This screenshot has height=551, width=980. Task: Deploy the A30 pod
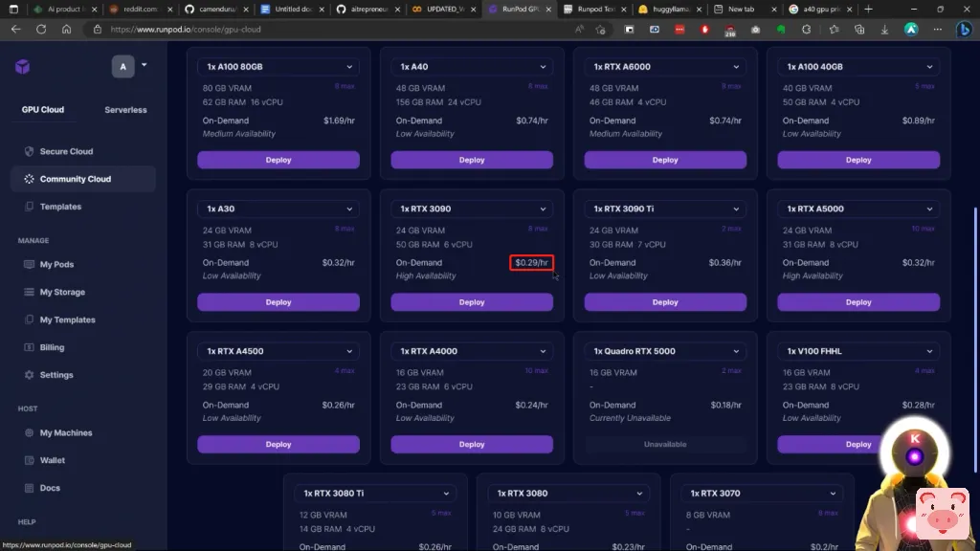point(278,302)
